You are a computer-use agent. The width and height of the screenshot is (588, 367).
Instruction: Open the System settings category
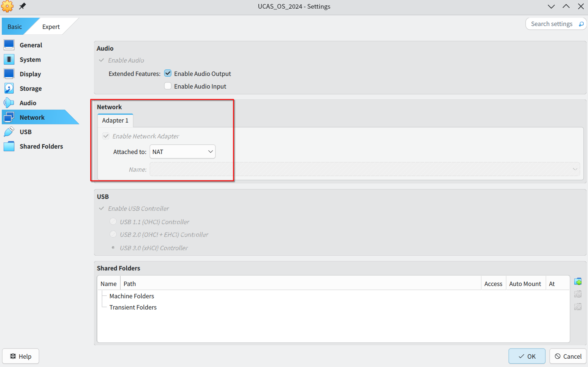[x=30, y=59]
